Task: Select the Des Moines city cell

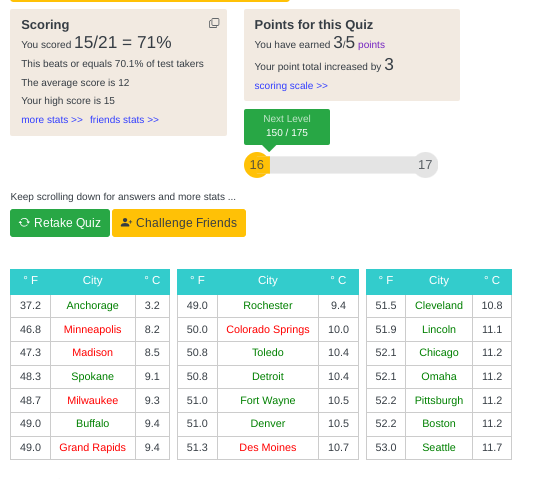Action: (268, 447)
